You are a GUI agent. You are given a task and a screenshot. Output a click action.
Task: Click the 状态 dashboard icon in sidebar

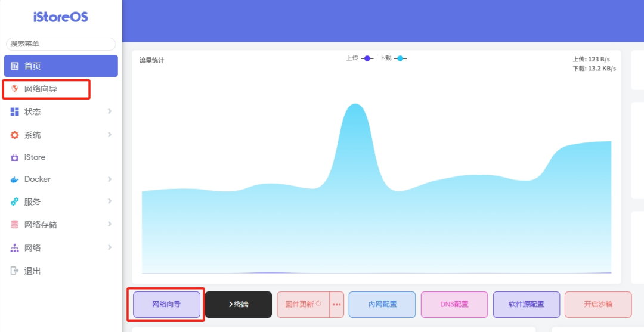tap(15, 112)
